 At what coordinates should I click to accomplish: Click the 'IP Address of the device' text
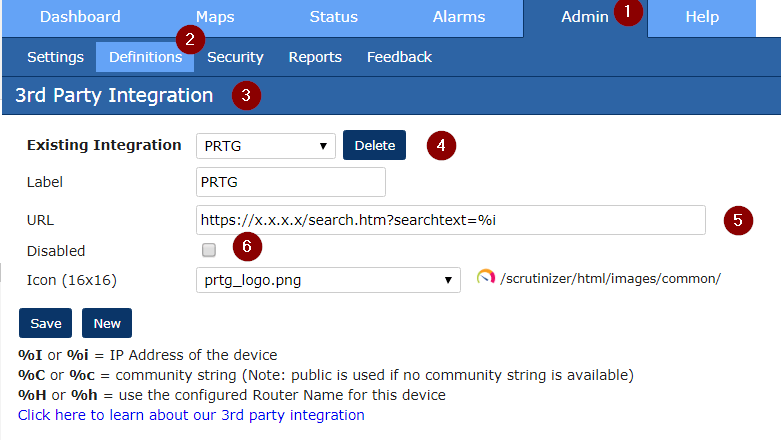coord(193,355)
